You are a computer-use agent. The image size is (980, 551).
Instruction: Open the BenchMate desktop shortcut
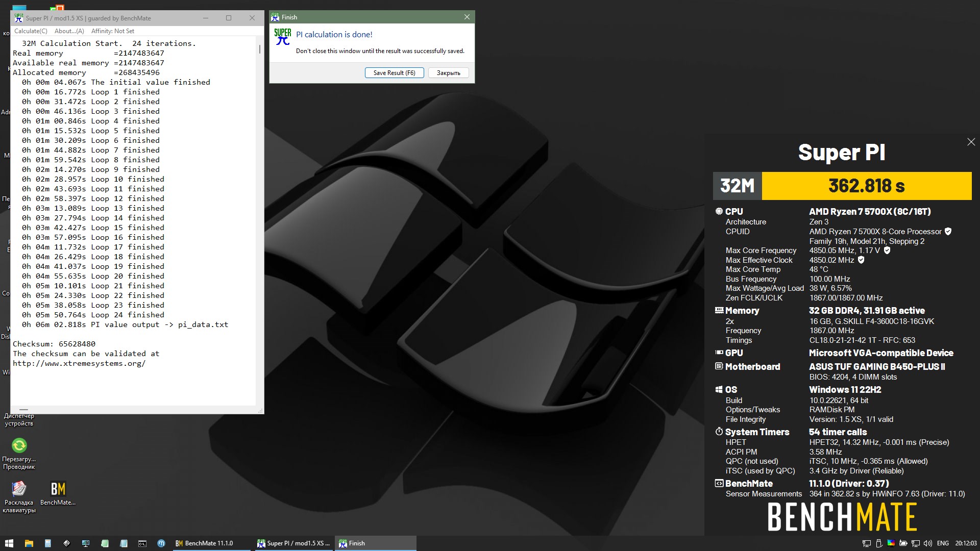tap(58, 493)
